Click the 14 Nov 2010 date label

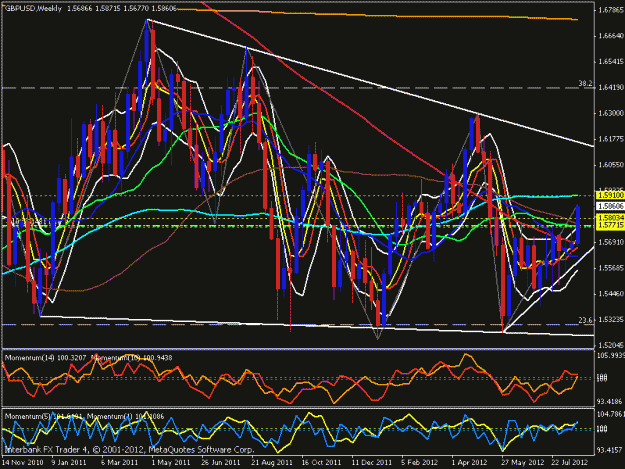point(22,463)
